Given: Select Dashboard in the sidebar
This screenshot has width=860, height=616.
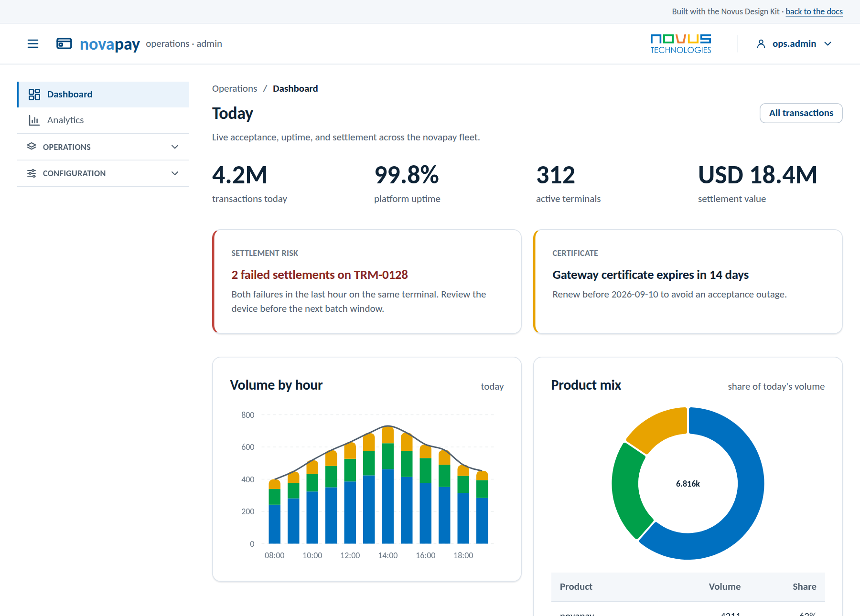Looking at the screenshot, I should point(103,95).
